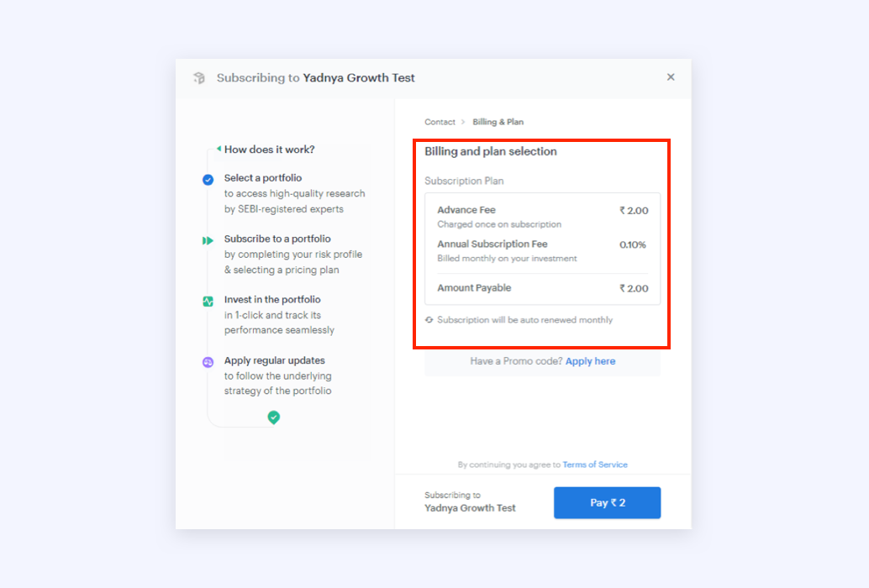Click the box icon beside Subscribing to title
Screen dimensions: 869x588
click(199, 77)
